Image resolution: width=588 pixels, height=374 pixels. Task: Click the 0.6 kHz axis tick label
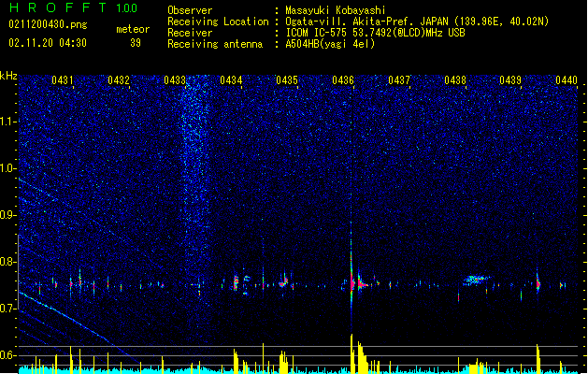pyautogui.click(x=8, y=355)
